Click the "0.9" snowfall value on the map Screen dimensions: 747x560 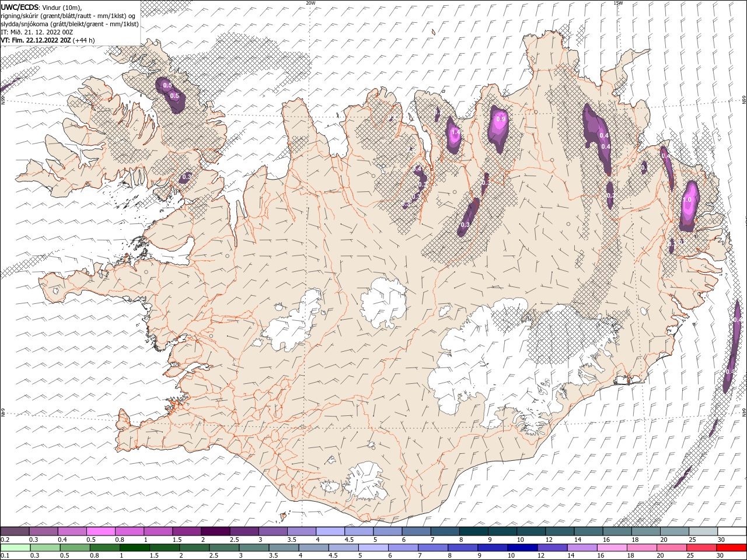pos(500,119)
